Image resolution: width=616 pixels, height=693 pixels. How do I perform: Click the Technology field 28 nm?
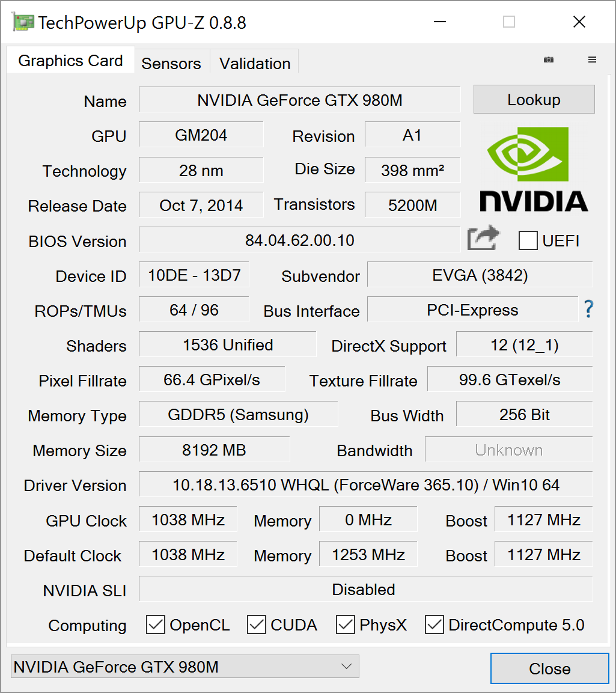pyautogui.click(x=201, y=170)
